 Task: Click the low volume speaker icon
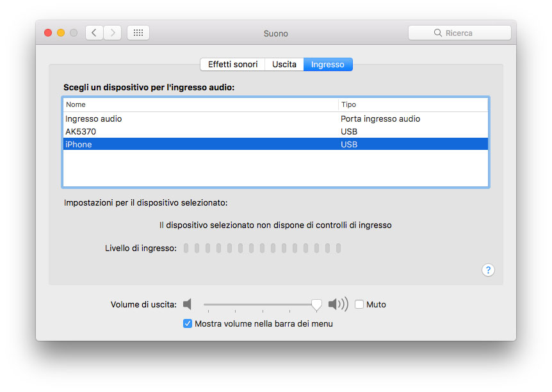[188, 304]
